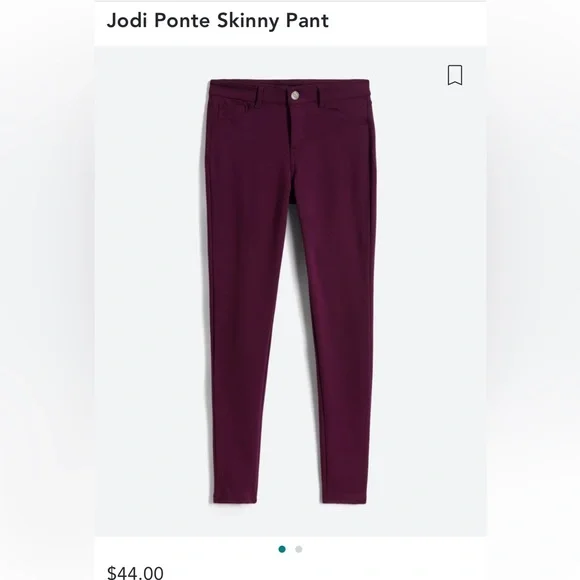Tap the price label below the photo
The width and height of the screenshot is (580, 580).
[135, 573]
